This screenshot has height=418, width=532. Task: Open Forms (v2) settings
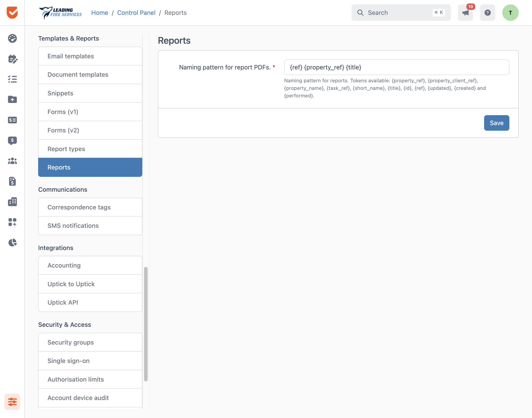tap(90, 130)
